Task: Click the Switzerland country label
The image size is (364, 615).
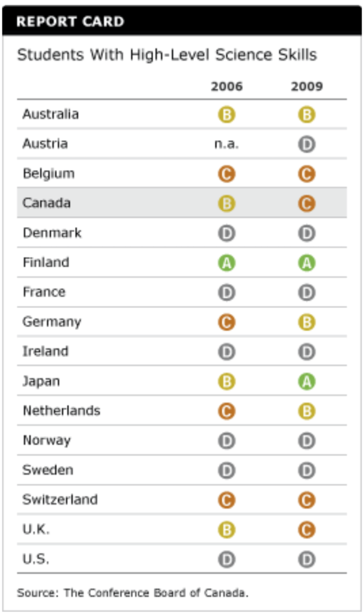Action: click(x=60, y=500)
